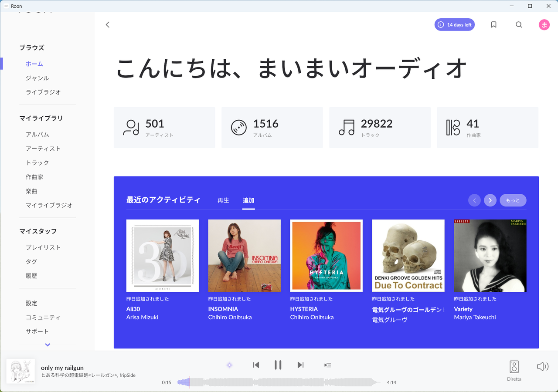Open the Variety album cover
558x392 pixels.
(x=490, y=256)
